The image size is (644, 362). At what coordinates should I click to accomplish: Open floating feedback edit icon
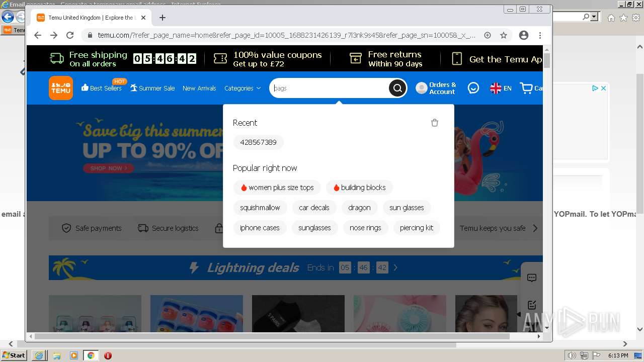[x=532, y=305]
